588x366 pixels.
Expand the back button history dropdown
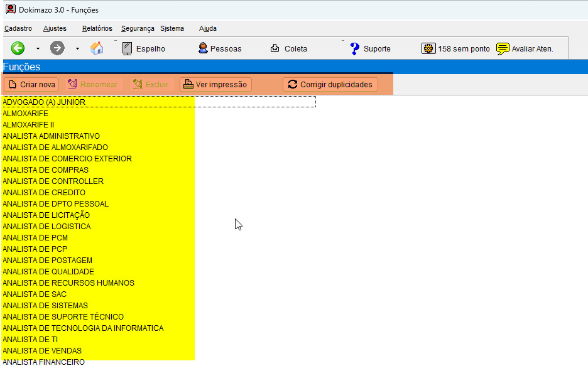pyautogui.click(x=38, y=48)
